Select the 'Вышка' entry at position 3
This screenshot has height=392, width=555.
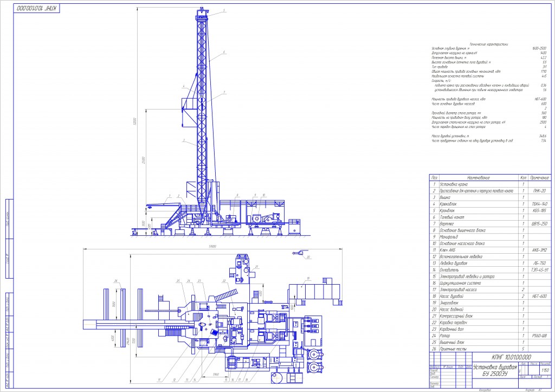[x=445, y=197]
